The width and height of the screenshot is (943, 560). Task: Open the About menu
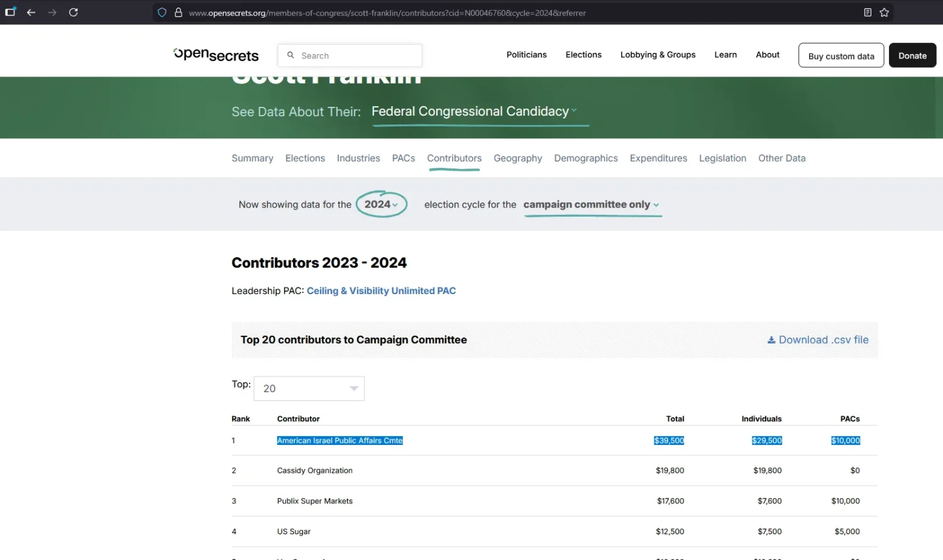[768, 55]
